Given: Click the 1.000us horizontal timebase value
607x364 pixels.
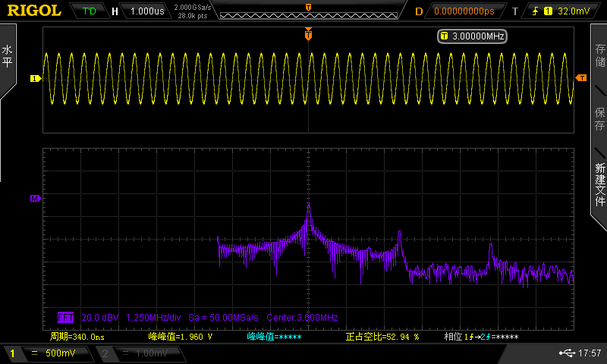Looking at the screenshot, I should (x=147, y=11).
